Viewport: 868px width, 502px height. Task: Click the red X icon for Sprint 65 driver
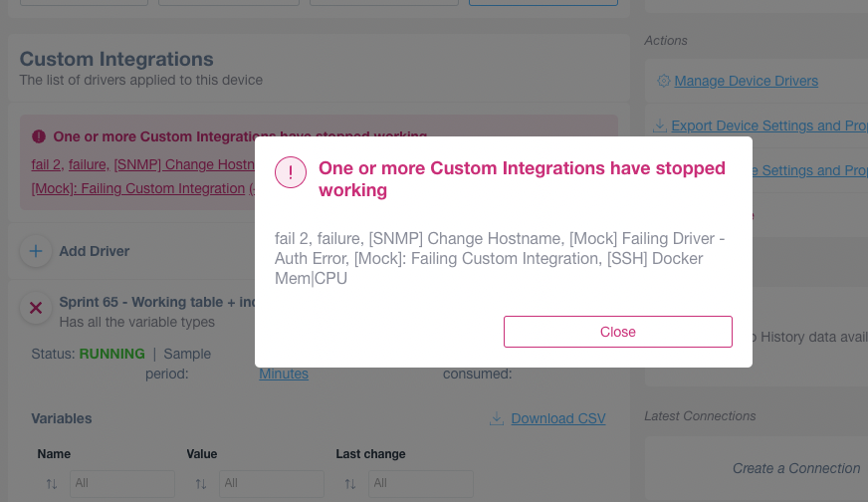coord(36,308)
